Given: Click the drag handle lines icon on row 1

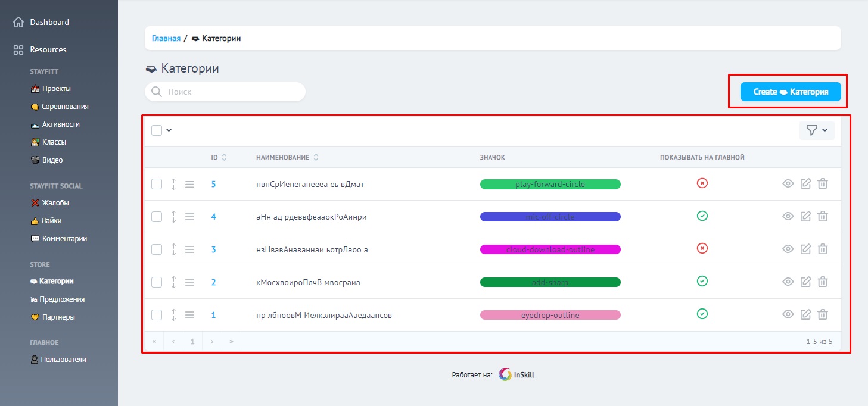Looking at the screenshot, I should coord(189,315).
